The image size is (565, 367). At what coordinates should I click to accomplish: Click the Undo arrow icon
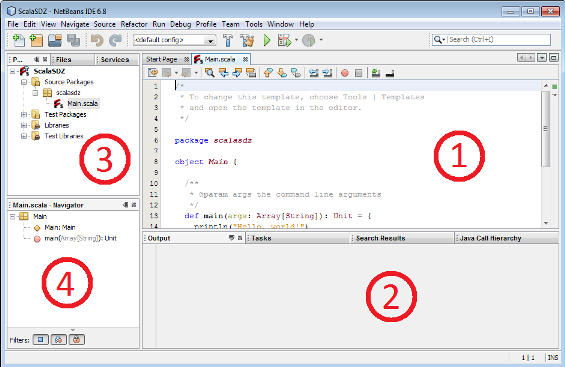(x=97, y=40)
